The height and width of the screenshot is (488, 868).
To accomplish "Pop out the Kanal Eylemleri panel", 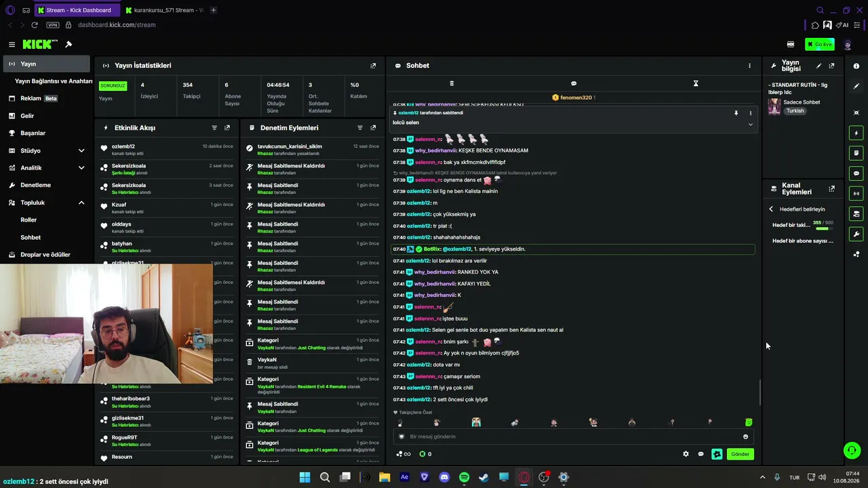I will (831, 189).
